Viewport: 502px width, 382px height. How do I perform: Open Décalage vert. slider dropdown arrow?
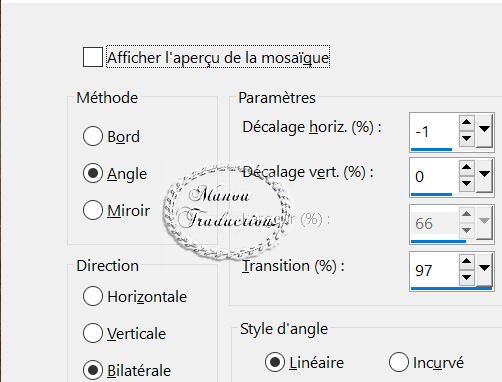(x=484, y=176)
